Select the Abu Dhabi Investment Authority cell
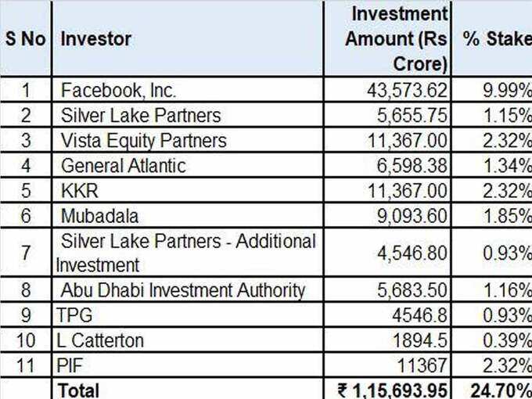The height and width of the screenshot is (399, 532). pyautogui.click(x=188, y=289)
